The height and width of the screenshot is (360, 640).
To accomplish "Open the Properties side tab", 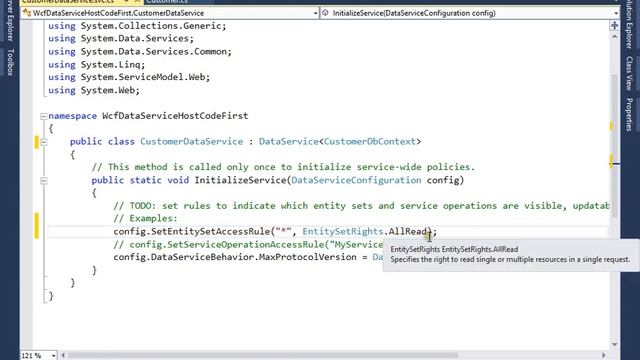I will [629, 115].
